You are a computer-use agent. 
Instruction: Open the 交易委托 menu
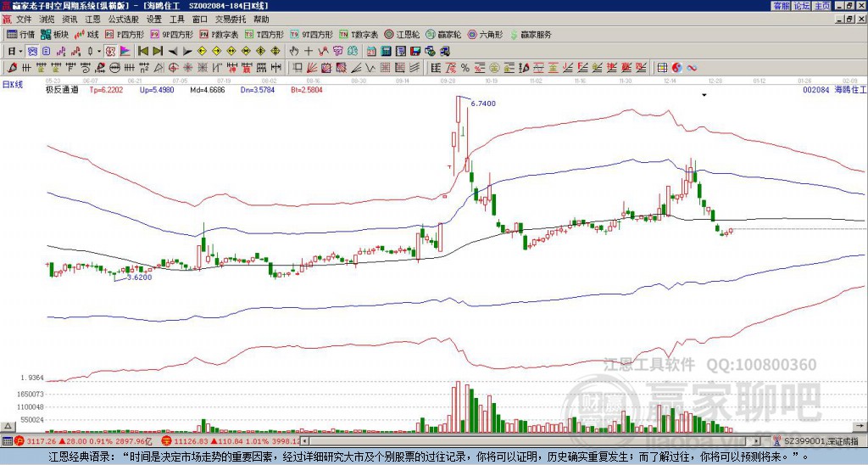click(231, 20)
